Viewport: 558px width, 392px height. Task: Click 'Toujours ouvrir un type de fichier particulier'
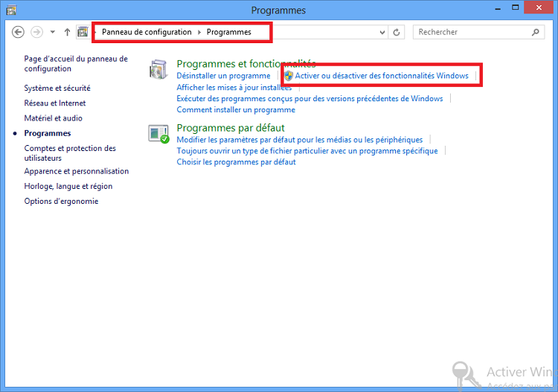(x=307, y=151)
